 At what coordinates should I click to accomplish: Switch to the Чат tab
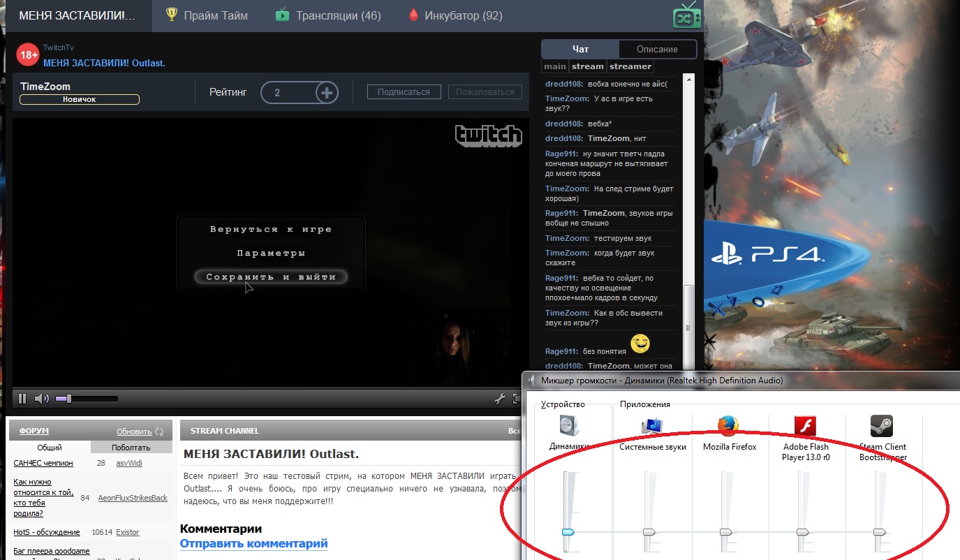click(x=580, y=49)
